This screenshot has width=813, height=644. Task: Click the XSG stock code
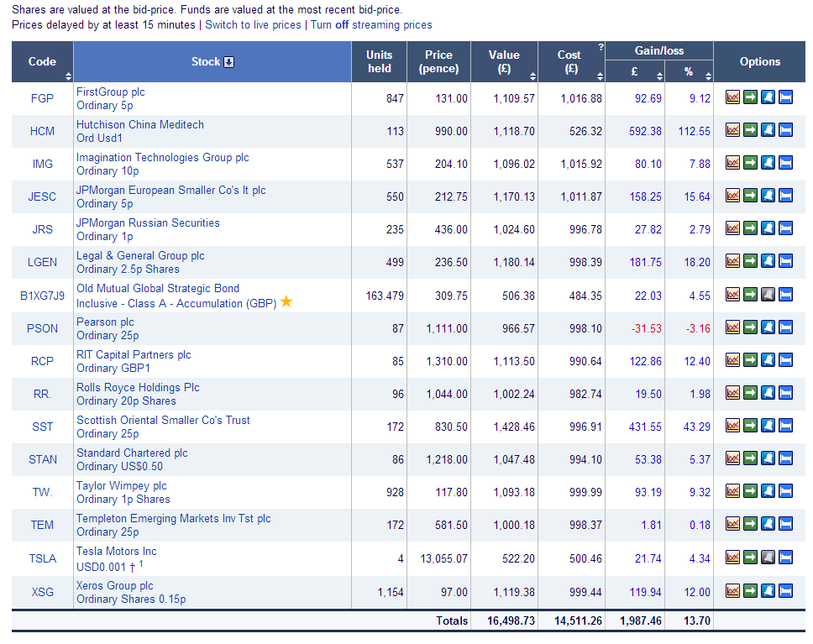tap(42, 592)
